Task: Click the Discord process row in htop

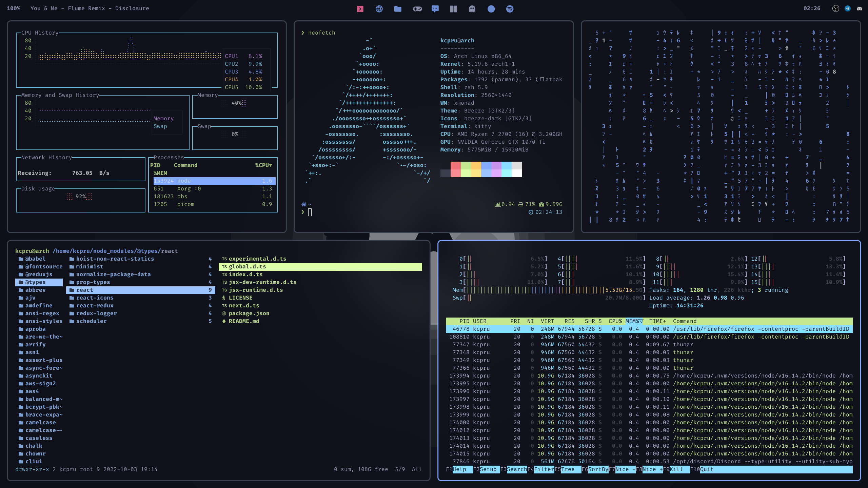Action: [649, 462]
